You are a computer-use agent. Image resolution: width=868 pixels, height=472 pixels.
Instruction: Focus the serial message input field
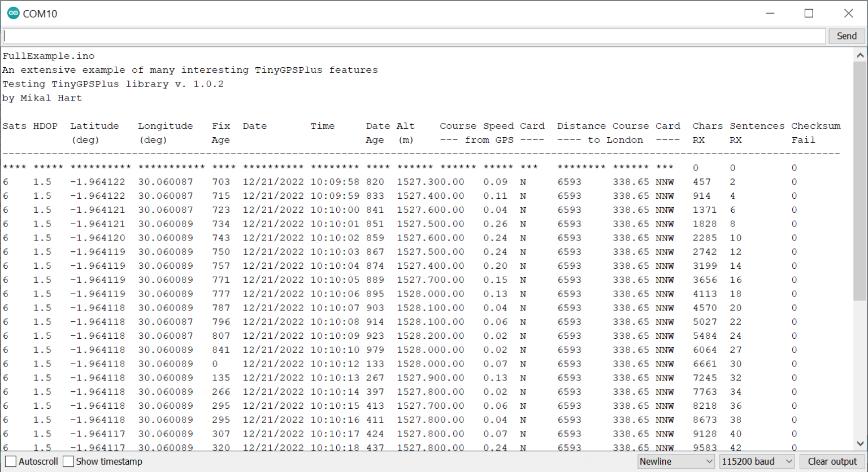click(x=414, y=36)
